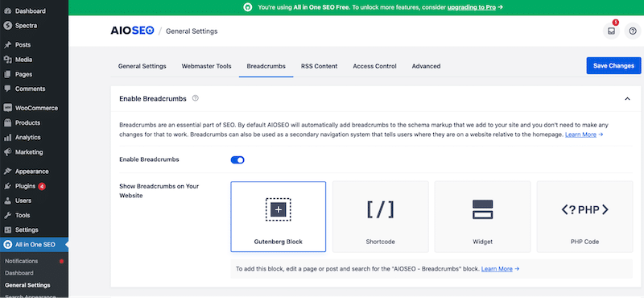The height and width of the screenshot is (298, 644).
Task: Click the Marketing menu label
Action: [x=29, y=152]
